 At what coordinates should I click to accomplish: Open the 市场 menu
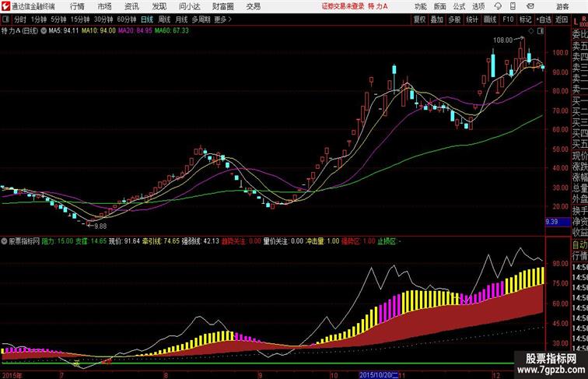coord(105,6)
